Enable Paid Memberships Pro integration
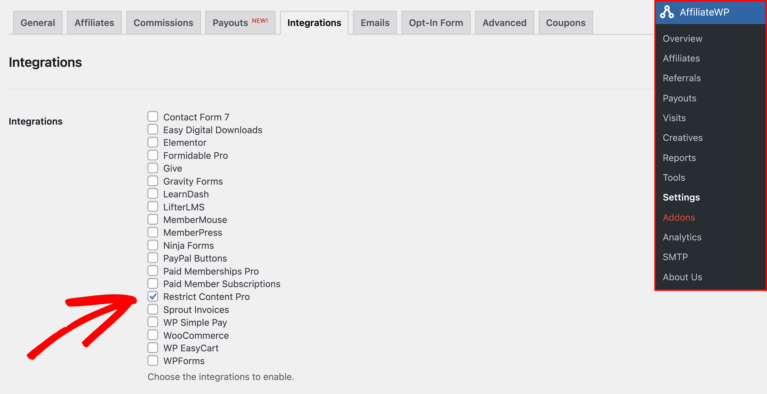The width and height of the screenshot is (767, 394). click(153, 271)
